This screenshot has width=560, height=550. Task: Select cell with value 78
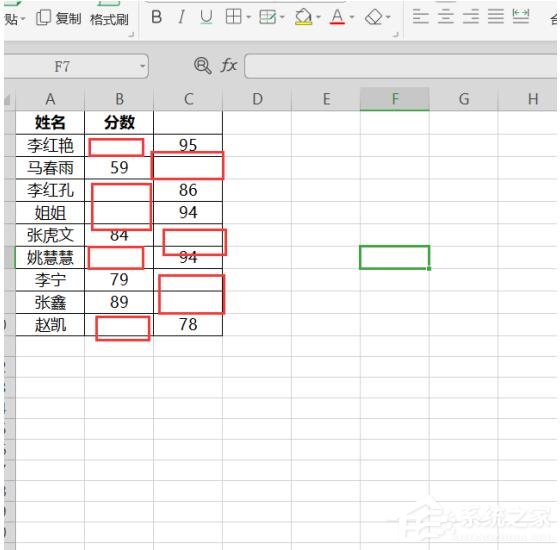coord(188,325)
